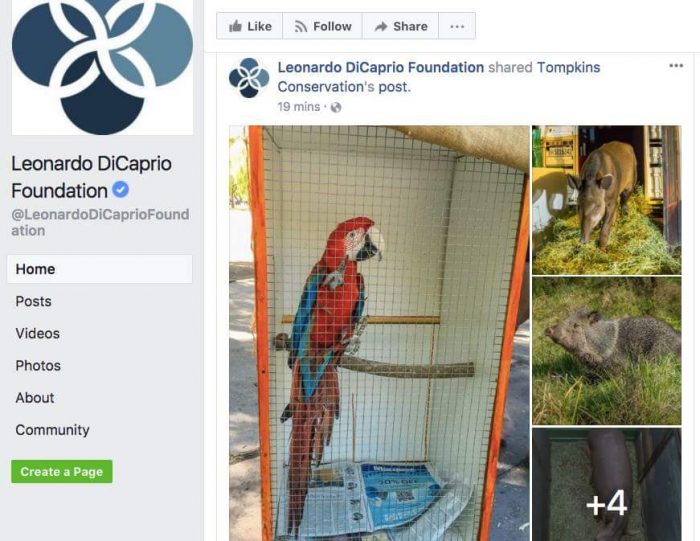Click the globe public audience icon

click(336, 107)
